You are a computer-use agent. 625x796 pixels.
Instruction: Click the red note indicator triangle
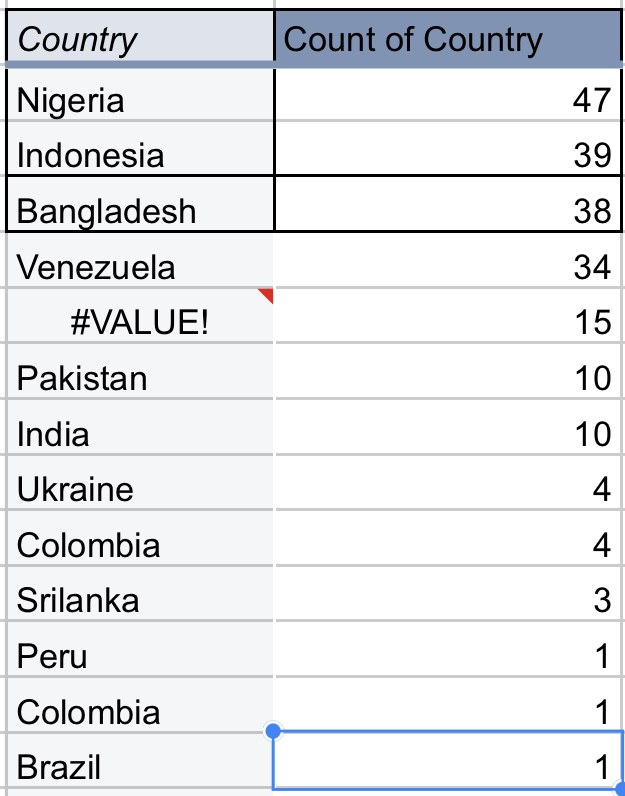268,294
